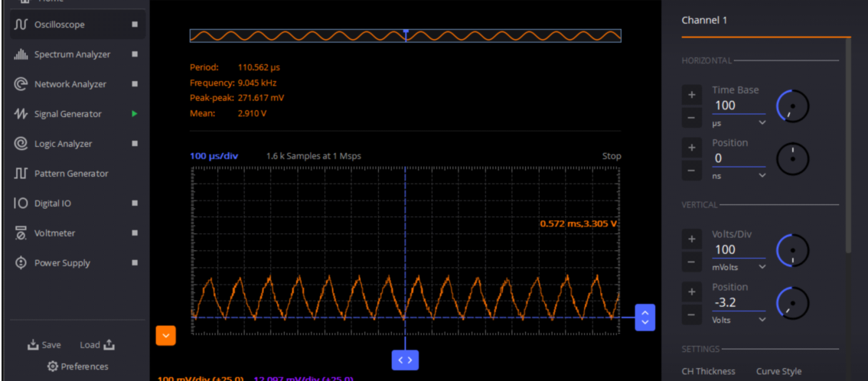Click the Frequency 9.045 kHz measurement
Screen dimensions: 868x381
(233, 83)
